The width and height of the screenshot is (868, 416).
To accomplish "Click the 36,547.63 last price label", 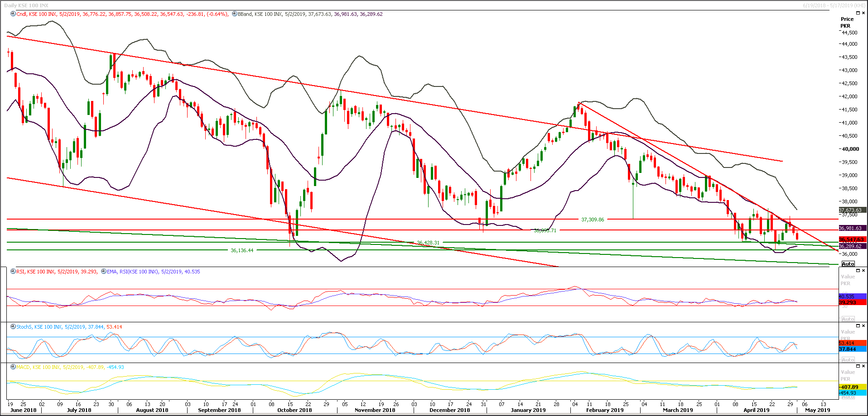I will click(x=852, y=239).
